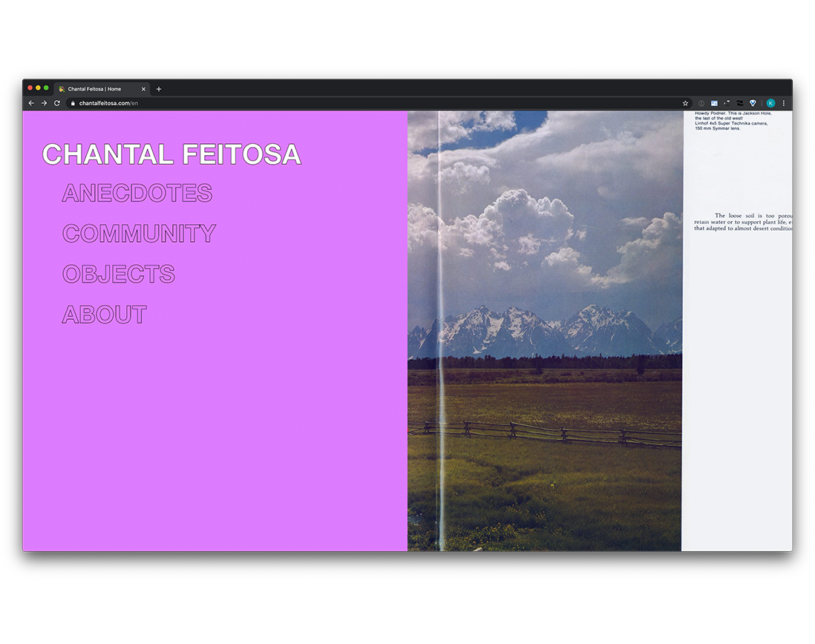Click the Jackson Hole mountain landscape photo
The height and width of the screenshot is (644, 815).
(x=545, y=331)
